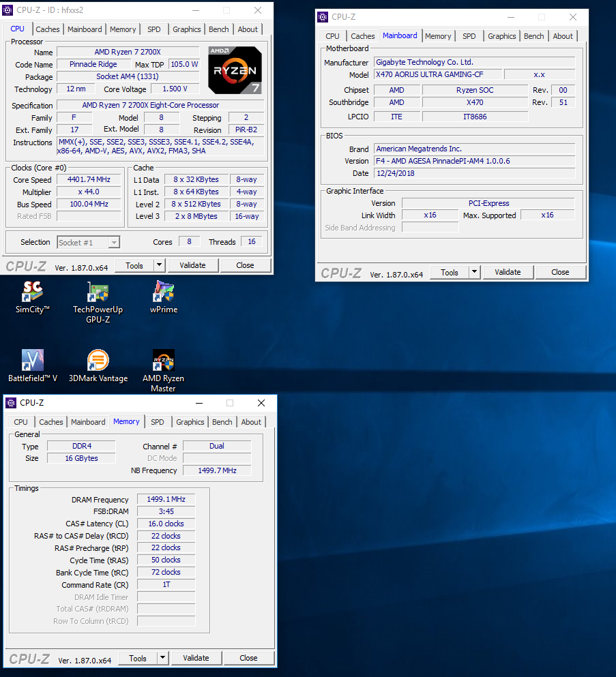Open About tab in CPU window
Image resolution: width=616 pixels, height=677 pixels.
(x=248, y=29)
